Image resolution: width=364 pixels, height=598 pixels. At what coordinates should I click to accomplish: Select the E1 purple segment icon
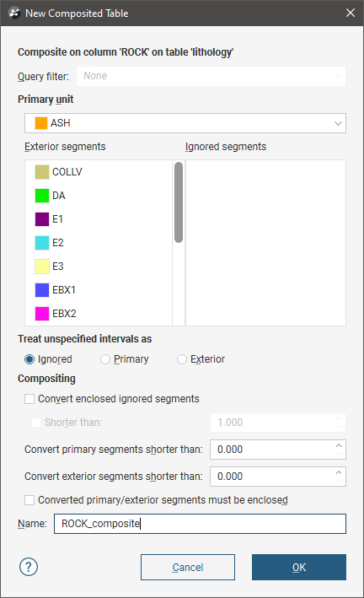click(x=42, y=219)
